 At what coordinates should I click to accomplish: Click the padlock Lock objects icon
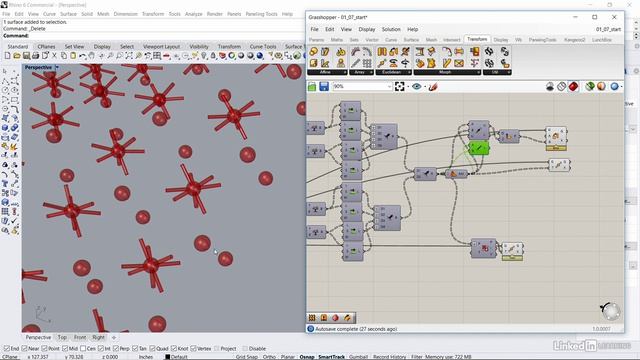coord(213,56)
